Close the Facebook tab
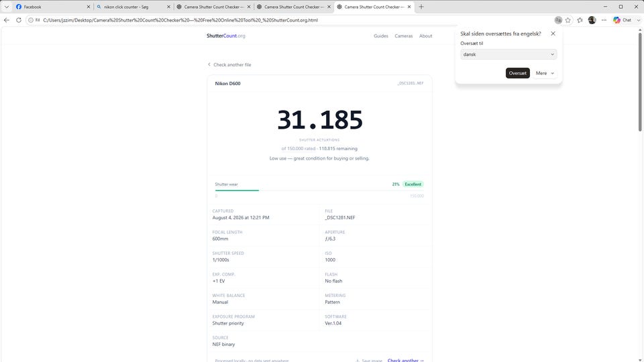Image resolution: width=644 pixels, height=362 pixels. point(89,7)
